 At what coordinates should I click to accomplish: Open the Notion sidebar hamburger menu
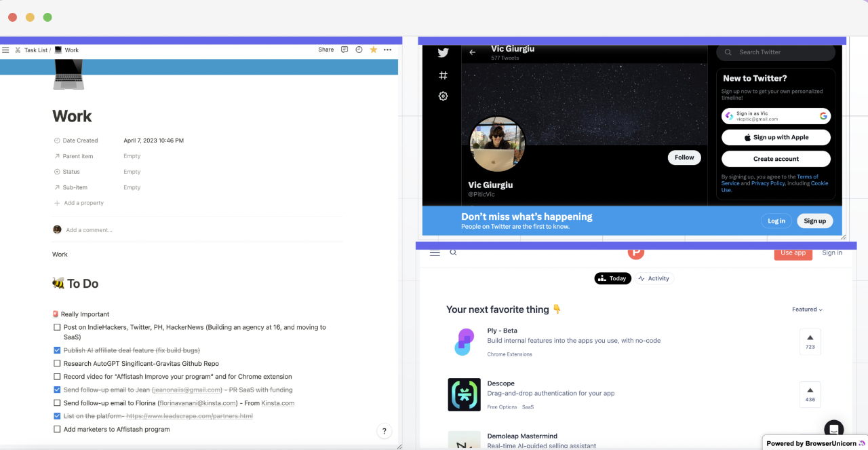coord(5,50)
